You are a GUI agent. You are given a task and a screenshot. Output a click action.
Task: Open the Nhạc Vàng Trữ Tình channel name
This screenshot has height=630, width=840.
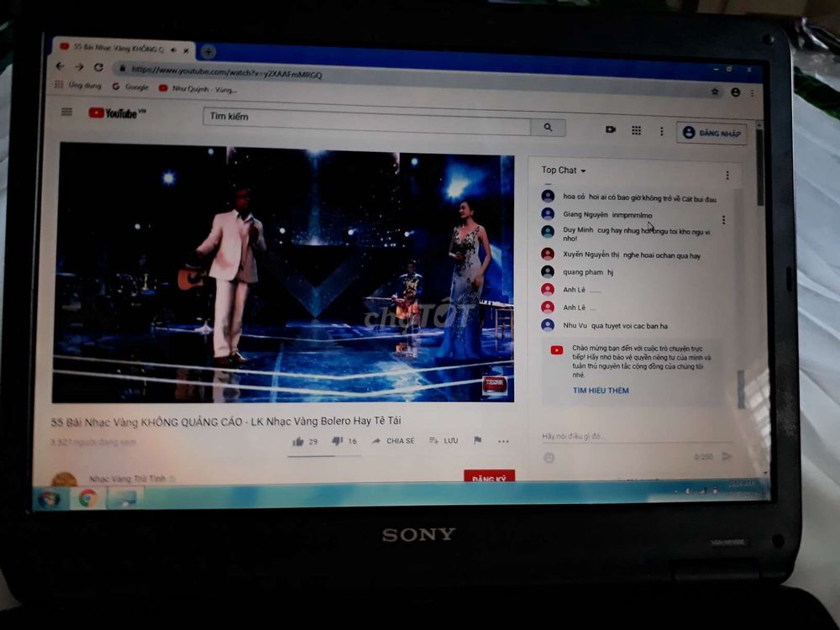[128, 479]
